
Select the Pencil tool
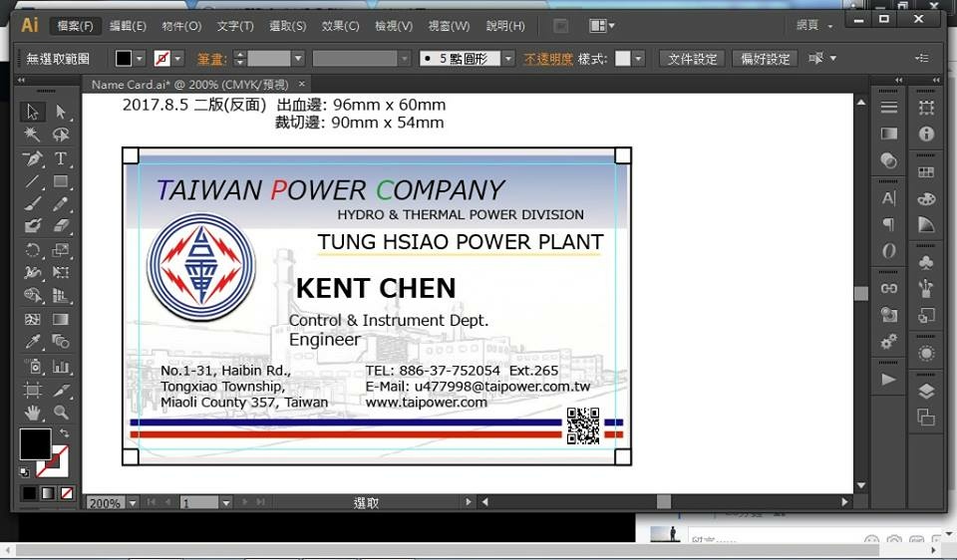tap(60, 203)
